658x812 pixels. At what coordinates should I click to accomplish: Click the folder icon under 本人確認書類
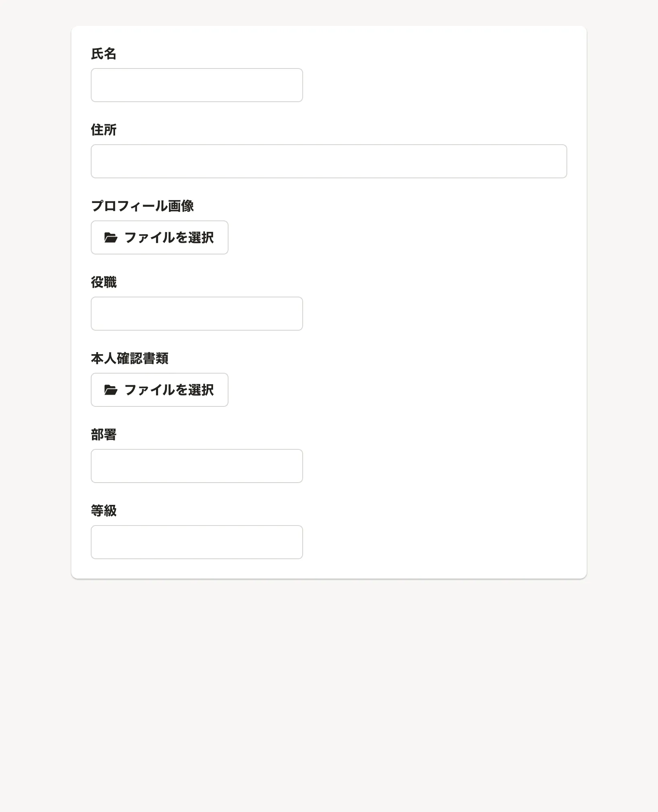[x=111, y=390]
